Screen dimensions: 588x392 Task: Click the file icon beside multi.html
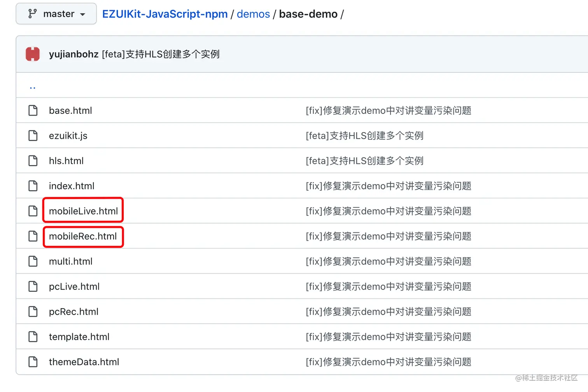pyautogui.click(x=33, y=261)
